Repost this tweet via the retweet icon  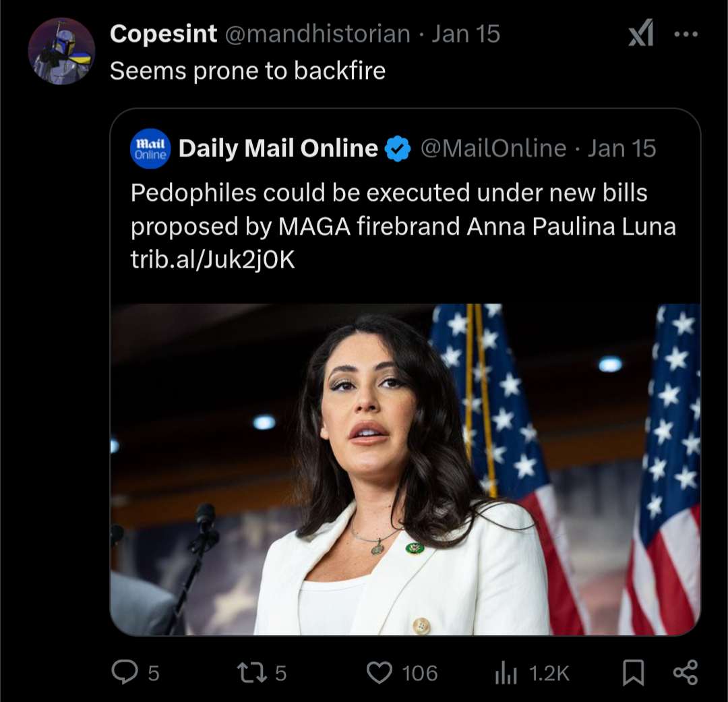(251, 672)
